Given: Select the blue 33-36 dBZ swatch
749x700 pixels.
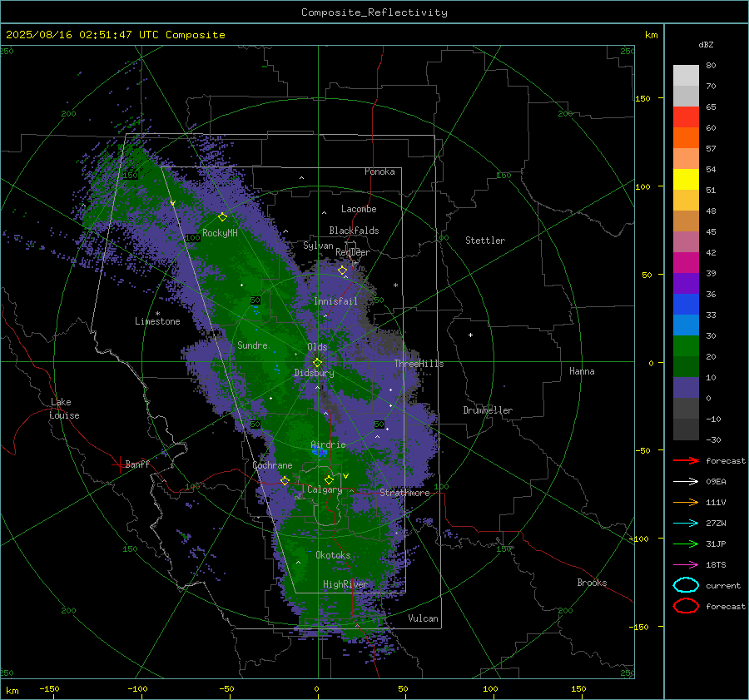Looking at the screenshot, I should 686,305.
